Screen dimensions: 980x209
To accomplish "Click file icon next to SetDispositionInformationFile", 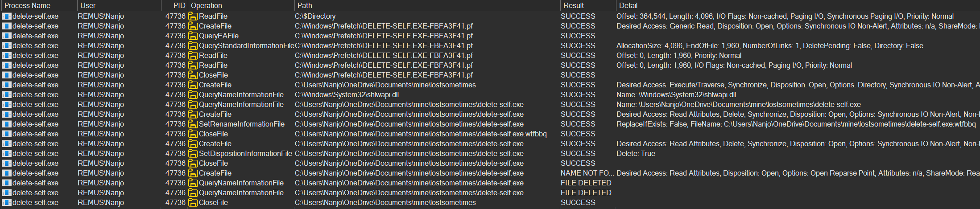I will (193, 153).
